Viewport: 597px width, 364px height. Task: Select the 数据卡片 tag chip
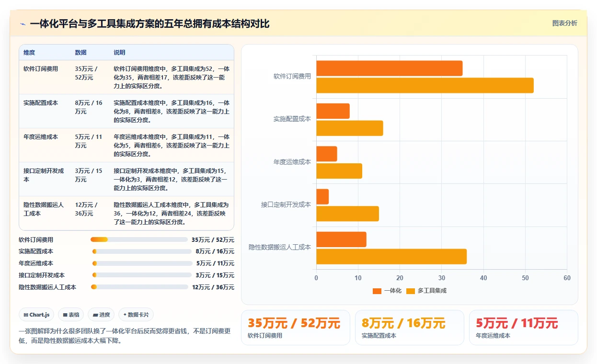(136, 315)
